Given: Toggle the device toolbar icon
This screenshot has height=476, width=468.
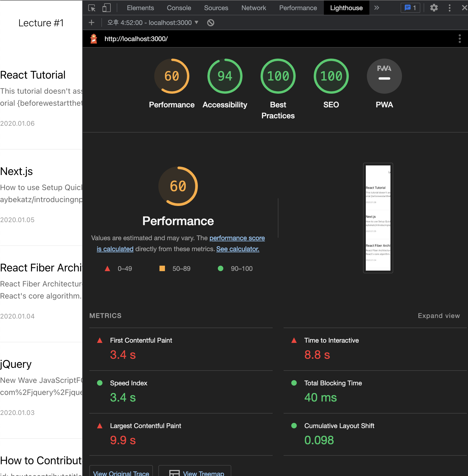Looking at the screenshot, I should tap(106, 8).
